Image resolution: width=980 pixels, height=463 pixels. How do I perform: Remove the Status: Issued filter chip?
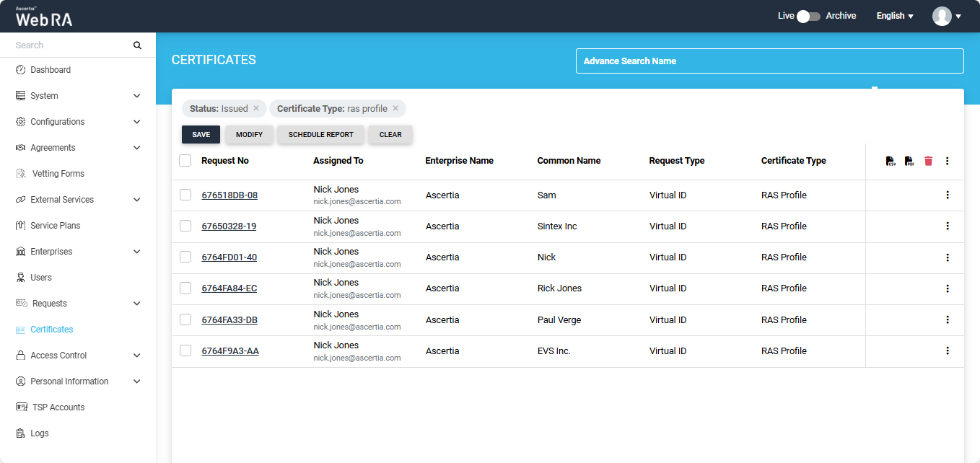256,108
